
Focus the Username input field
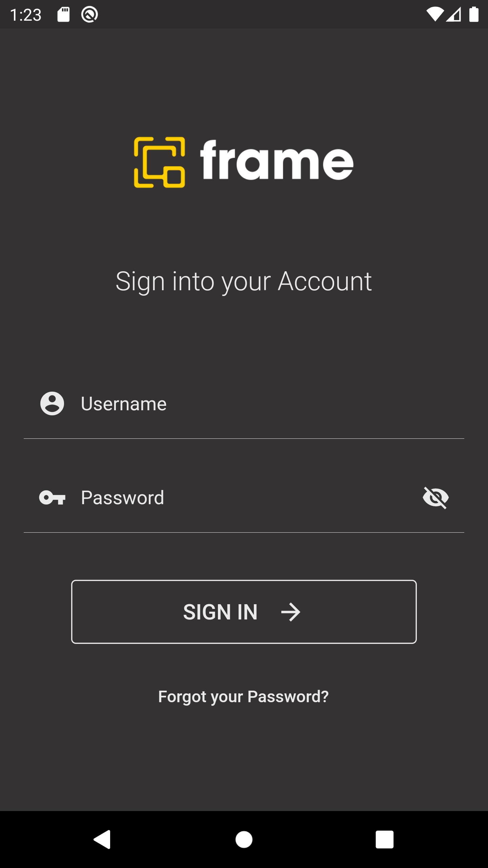pyautogui.click(x=244, y=404)
